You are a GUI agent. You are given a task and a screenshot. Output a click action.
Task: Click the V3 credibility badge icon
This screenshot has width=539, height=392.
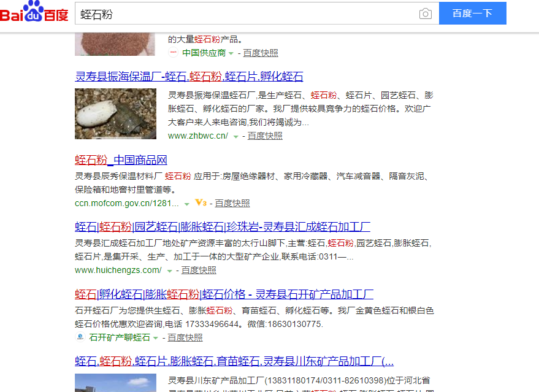click(201, 203)
